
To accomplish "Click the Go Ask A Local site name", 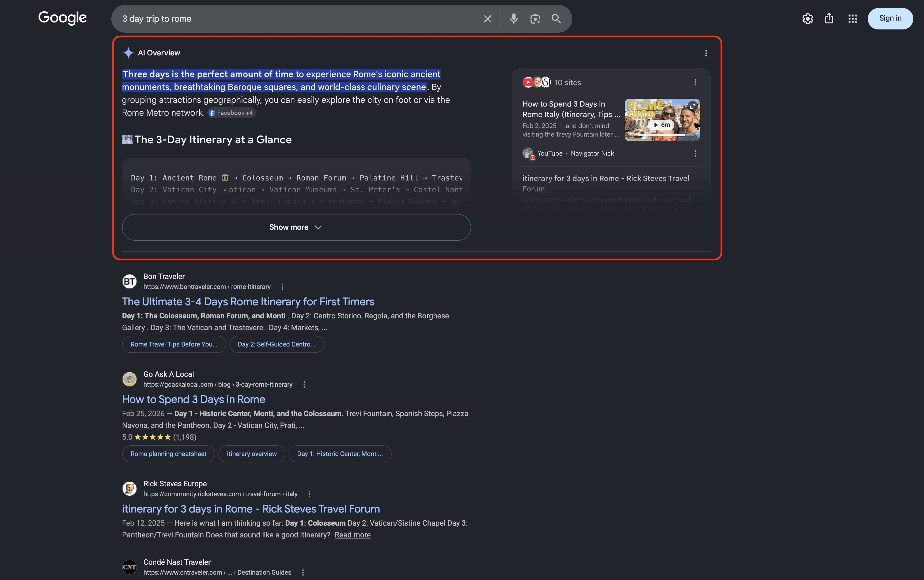I will click(x=169, y=374).
